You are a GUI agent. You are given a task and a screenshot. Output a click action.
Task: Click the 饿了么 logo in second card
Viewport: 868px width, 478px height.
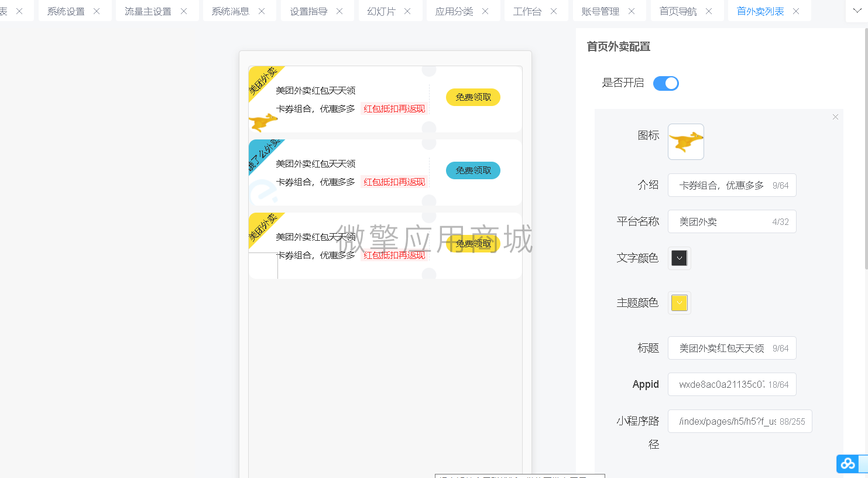pos(263,191)
